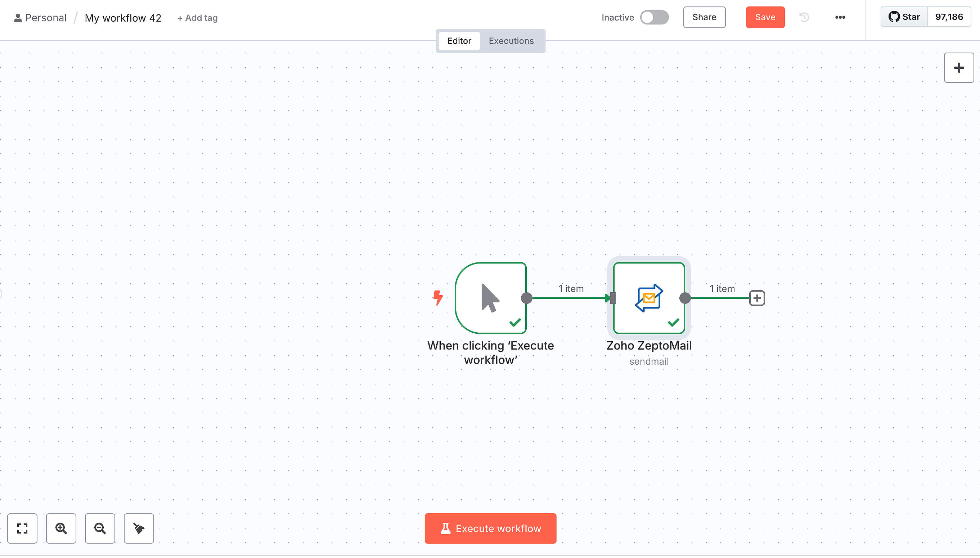Save the workflow
Screen dimensions: 980x558
(764, 17)
